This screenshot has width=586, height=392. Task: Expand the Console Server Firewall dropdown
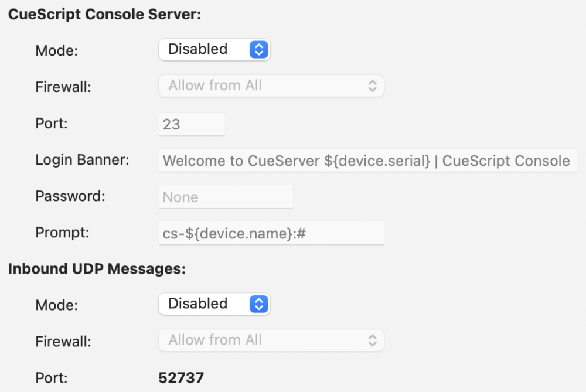(x=271, y=86)
